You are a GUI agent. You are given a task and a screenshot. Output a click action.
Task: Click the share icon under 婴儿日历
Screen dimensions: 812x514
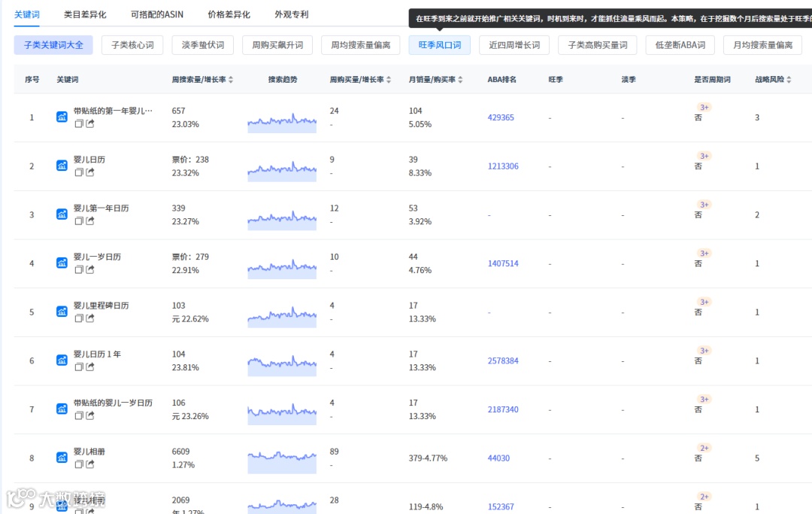pos(89,173)
